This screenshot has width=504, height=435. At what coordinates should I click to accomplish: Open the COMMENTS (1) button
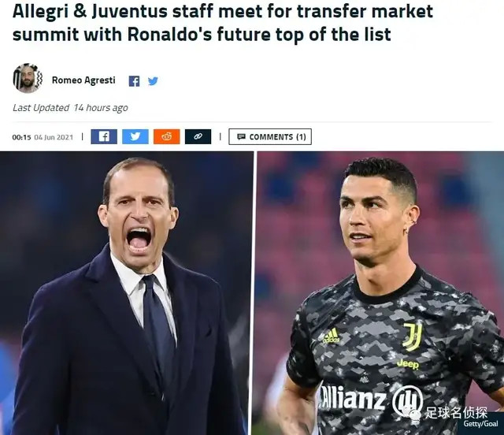coord(270,137)
